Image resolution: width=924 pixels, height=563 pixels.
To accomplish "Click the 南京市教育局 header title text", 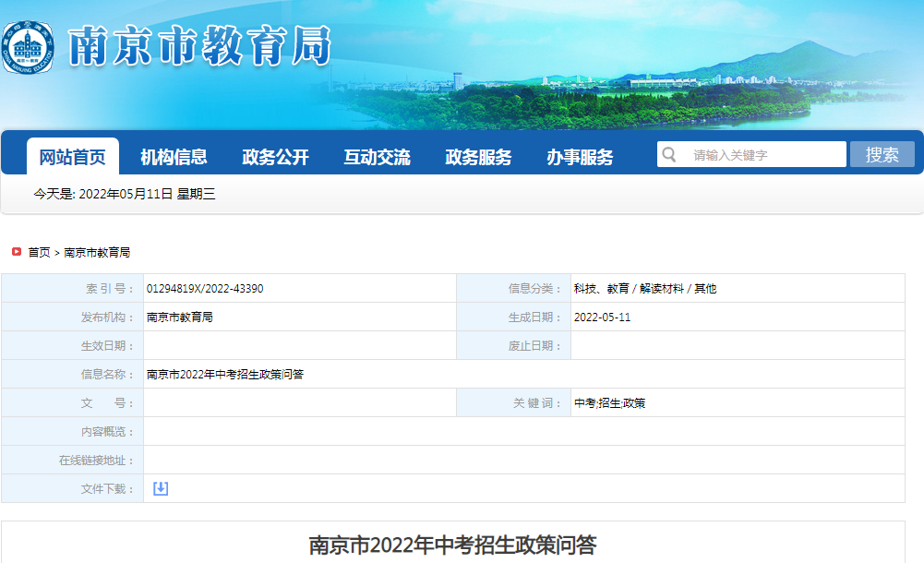I will point(199,46).
